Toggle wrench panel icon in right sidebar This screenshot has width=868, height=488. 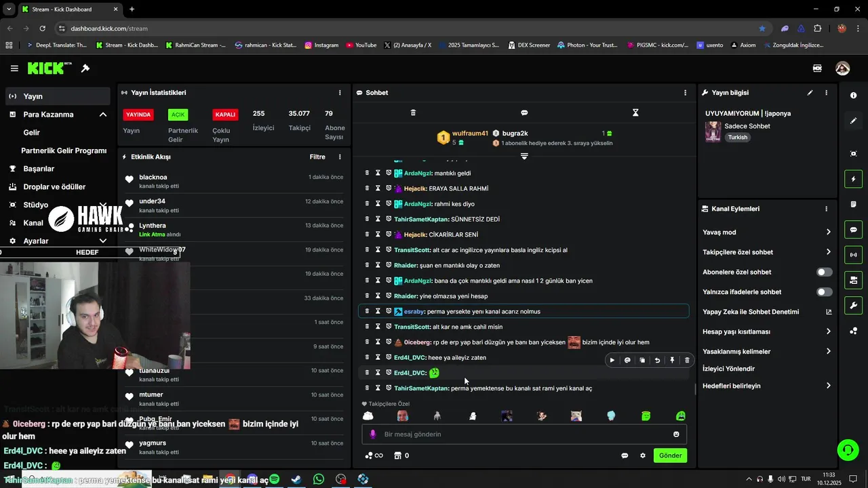click(853, 306)
